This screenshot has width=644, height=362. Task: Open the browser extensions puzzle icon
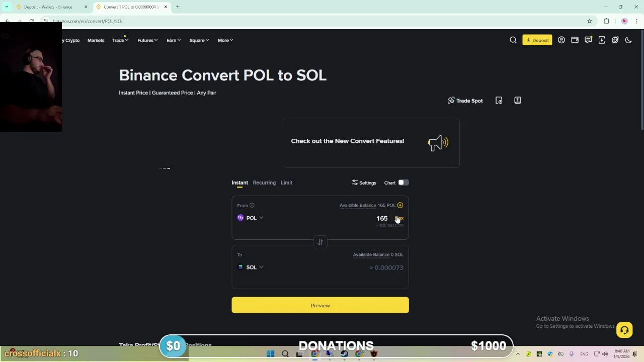pos(607,21)
